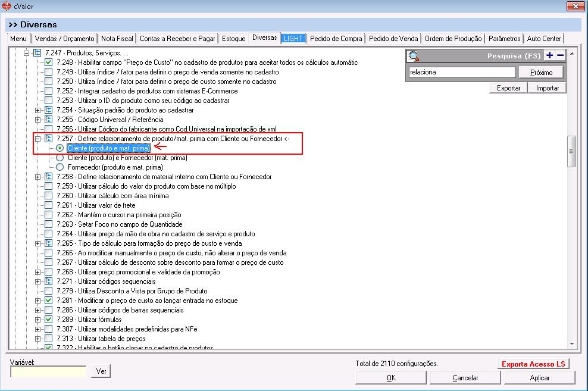This screenshot has width=588, height=391.
Task: Check 7.253 Utilizar o ID do produto
Action: coord(49,101)
